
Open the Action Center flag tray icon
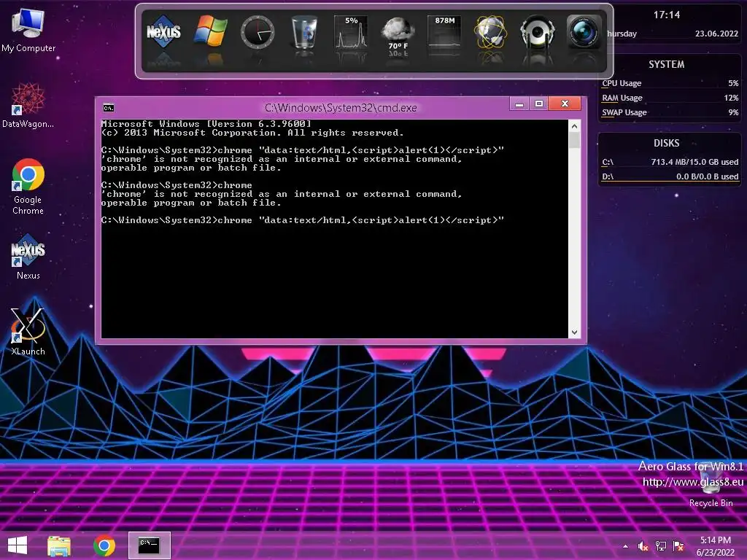(x=678, y=546)
